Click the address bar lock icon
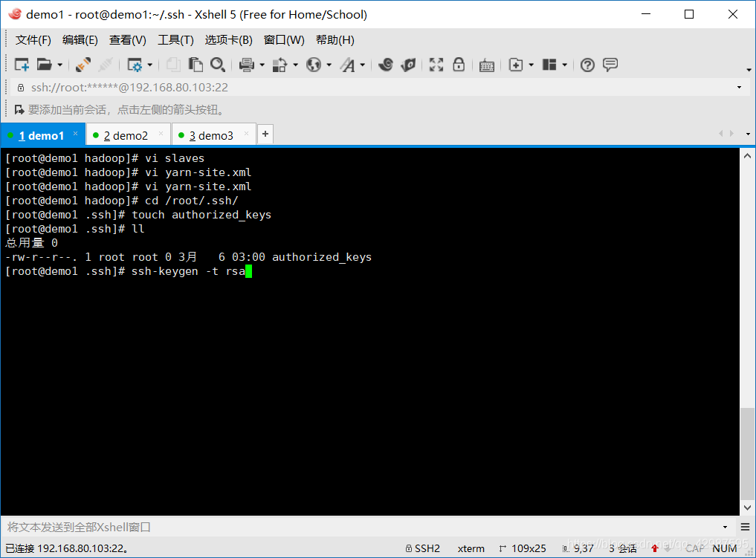 coord(21,88)
